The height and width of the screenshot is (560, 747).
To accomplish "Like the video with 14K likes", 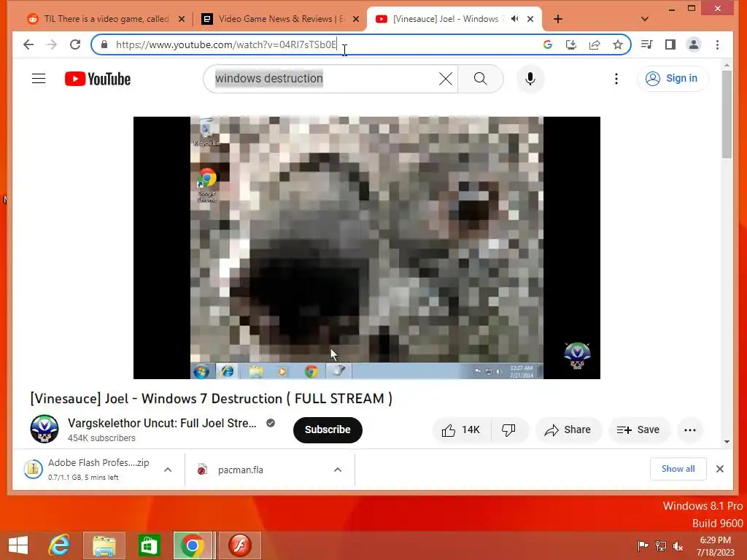I will (461, 430).
